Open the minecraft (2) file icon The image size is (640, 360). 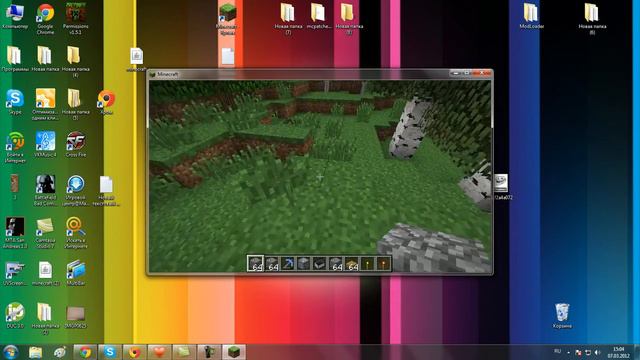point(45,273)
